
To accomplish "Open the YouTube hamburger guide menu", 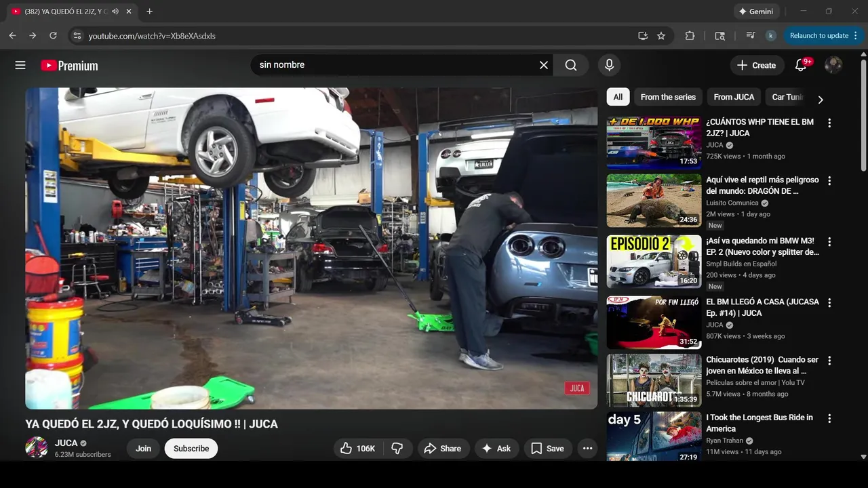I will click(x=20, y=65).
